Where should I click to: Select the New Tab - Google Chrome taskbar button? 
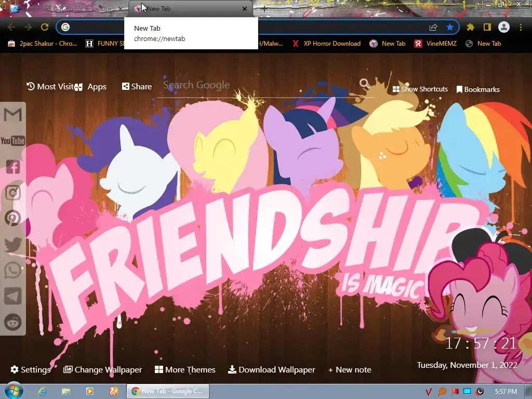tap(168, 391)
